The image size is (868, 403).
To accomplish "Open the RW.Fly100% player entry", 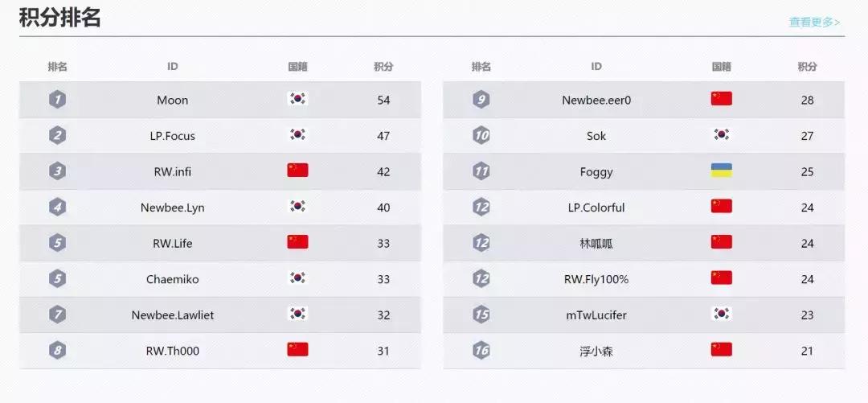I will 596,279.
